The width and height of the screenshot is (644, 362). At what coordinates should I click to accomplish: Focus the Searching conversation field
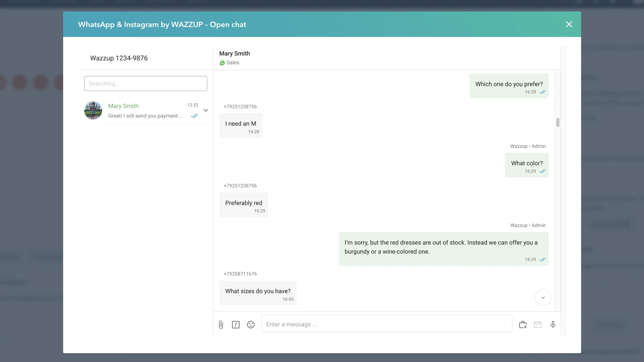145,83
